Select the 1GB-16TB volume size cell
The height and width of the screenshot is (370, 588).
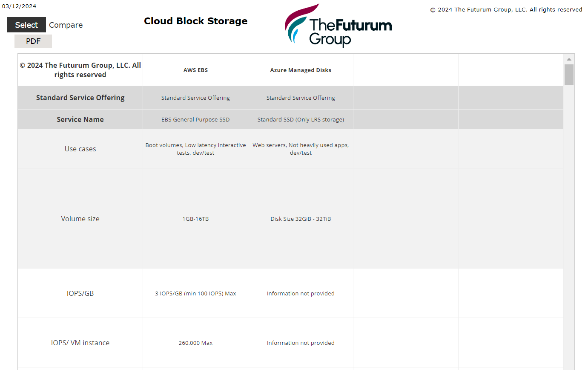[195, 219]
